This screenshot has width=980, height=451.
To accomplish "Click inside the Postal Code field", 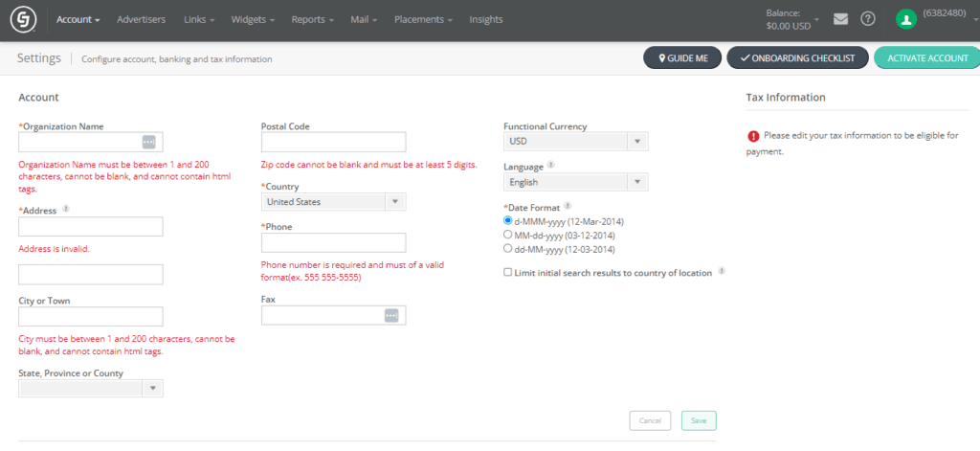I will click(x=333, y=142).
